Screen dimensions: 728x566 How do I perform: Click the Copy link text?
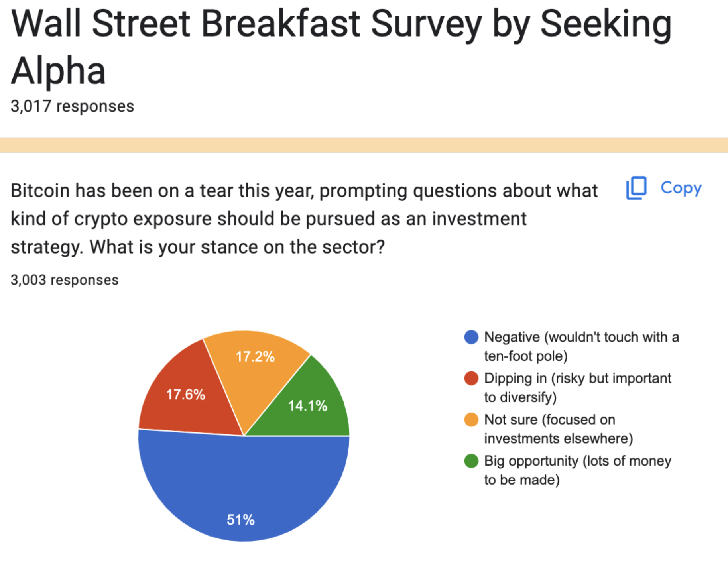click(x=681, y=188)
